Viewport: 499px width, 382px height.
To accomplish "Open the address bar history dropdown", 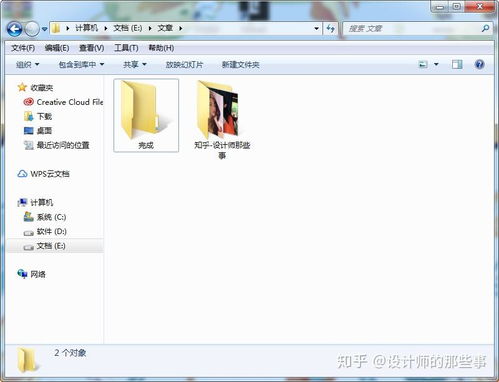I will (317, 29).
